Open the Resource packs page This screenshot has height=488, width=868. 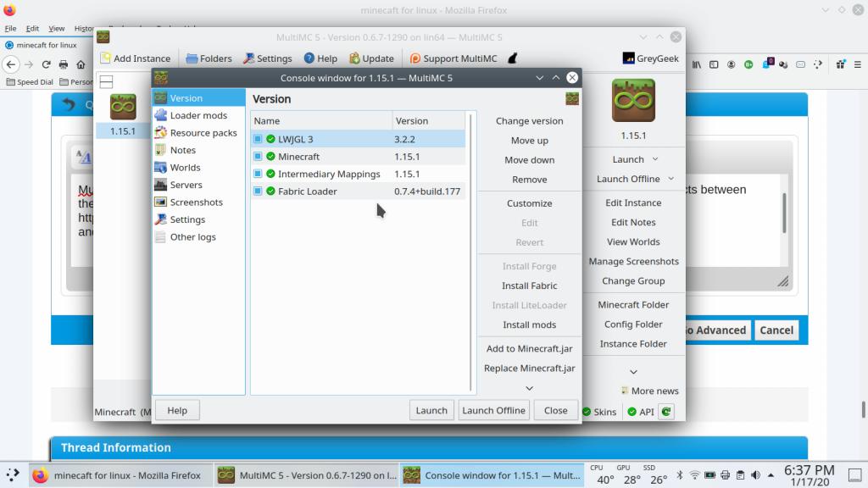click(x=198, y=133)
